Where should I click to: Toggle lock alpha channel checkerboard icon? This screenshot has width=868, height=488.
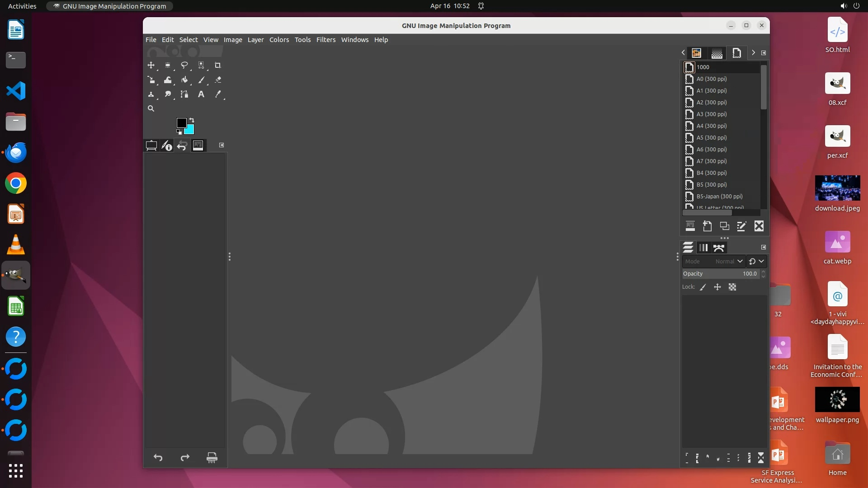pyautogui.click(x=732, y=287)
